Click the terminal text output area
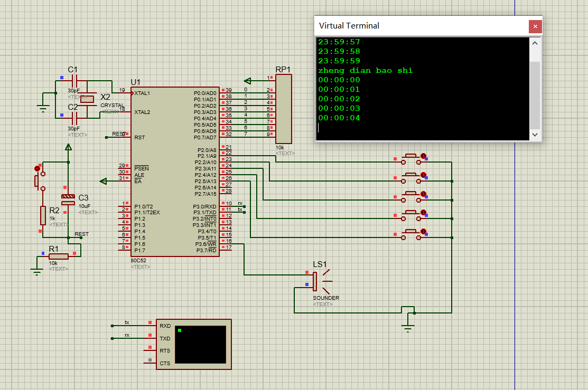588x390 pixels. tap(423, 89)
